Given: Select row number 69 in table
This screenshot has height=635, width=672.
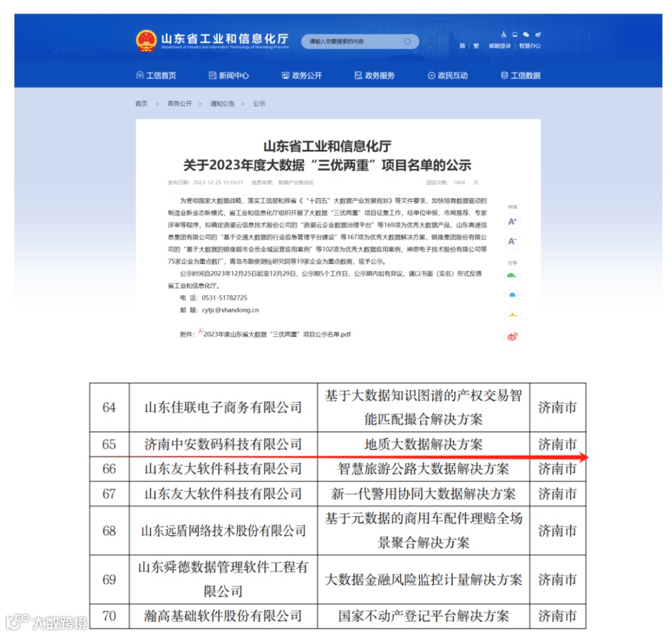Looking at the screenshot, I should pos(110,580).
